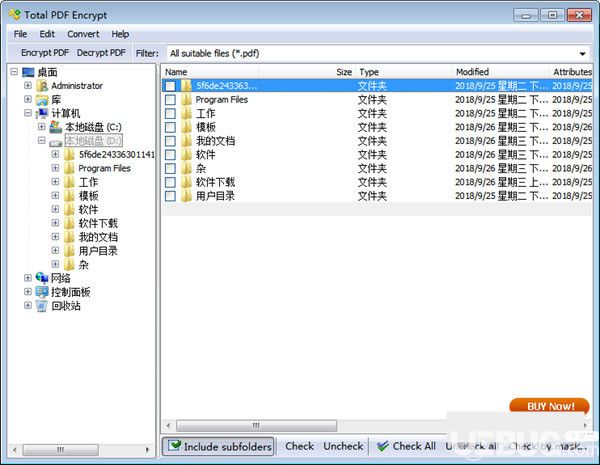This screenshot has height=465, width=600.
Task: Click Program Files folder icon in file list
Action: [x=186, y=100]
